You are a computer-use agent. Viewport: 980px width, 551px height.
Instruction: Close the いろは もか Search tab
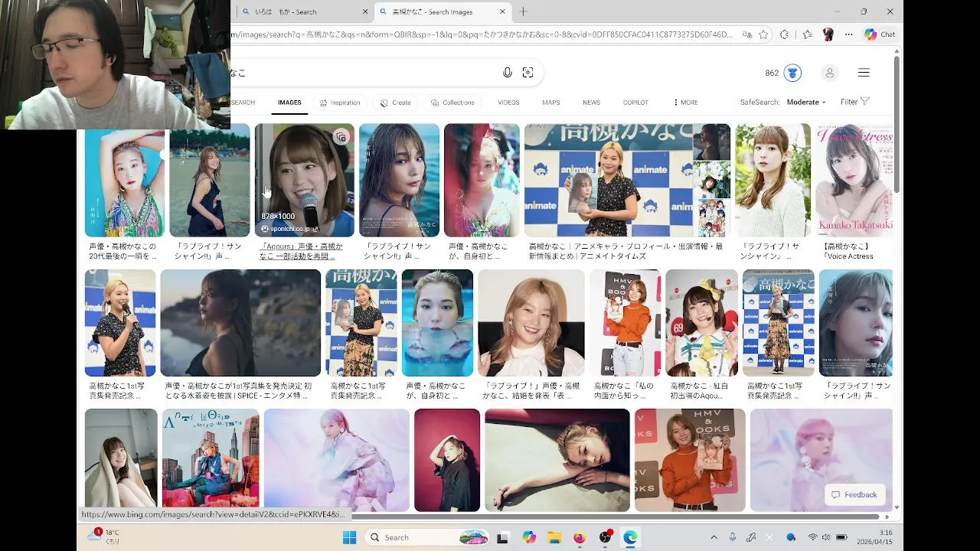point(364,11)
